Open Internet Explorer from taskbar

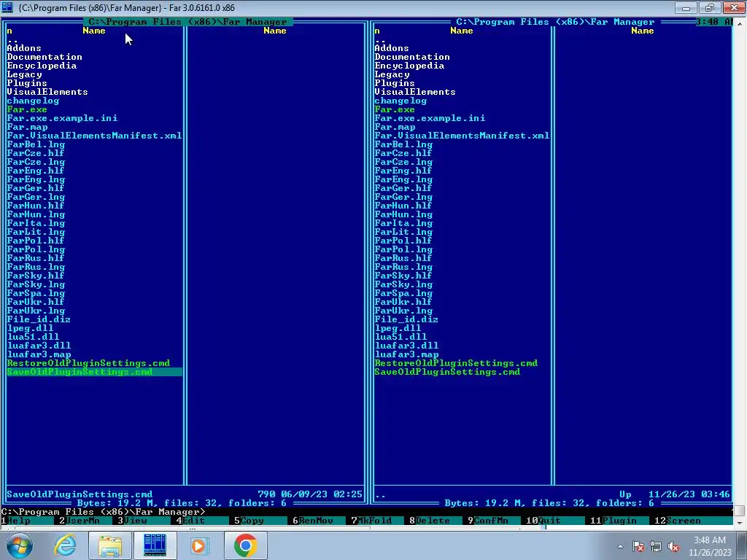coord(65,545)
